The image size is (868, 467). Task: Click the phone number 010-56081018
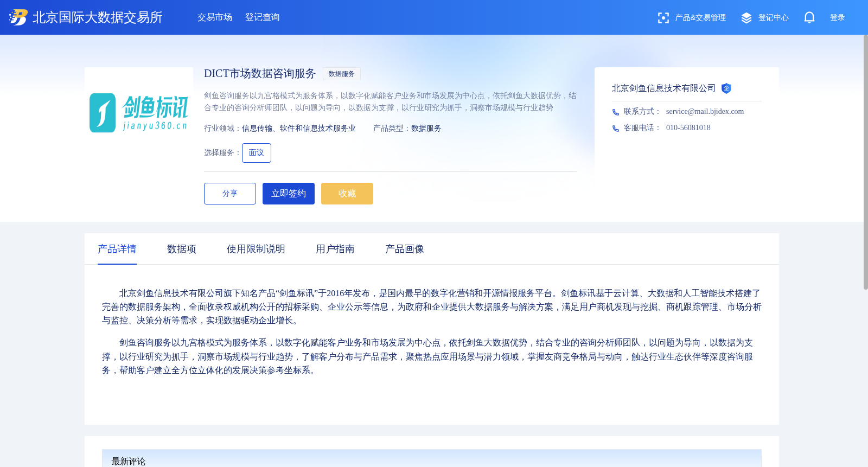(x=688, y=128)
